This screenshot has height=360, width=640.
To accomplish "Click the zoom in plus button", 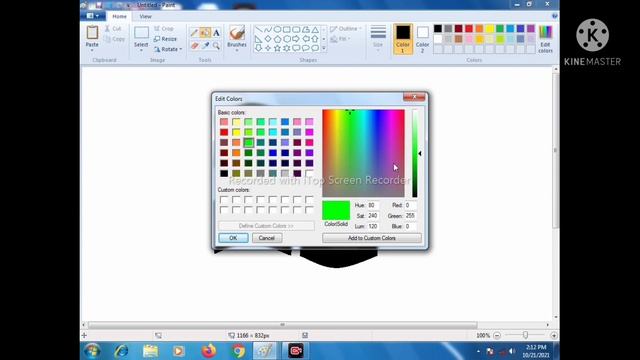I will (x=553, y=336).
